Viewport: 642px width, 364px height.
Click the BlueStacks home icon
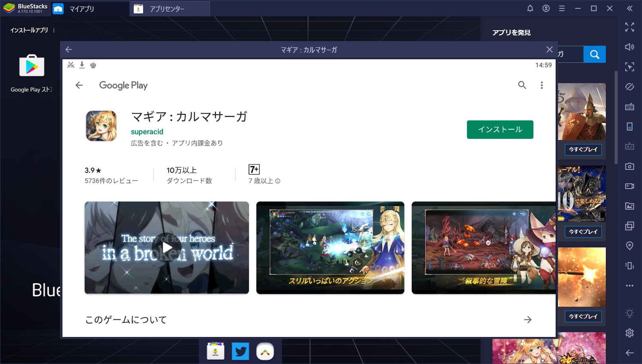[x=58, y=9]
